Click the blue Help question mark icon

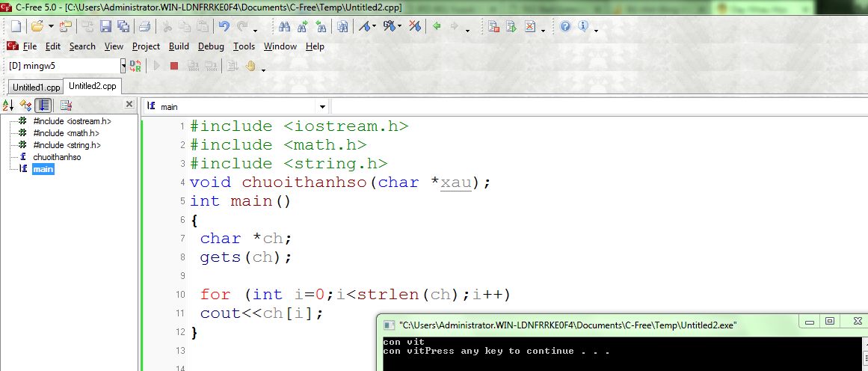(x=565, y=26)
